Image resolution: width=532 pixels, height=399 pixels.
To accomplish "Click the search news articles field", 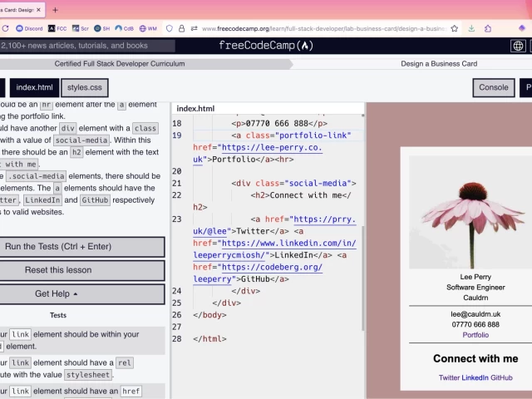I will 87,46.
